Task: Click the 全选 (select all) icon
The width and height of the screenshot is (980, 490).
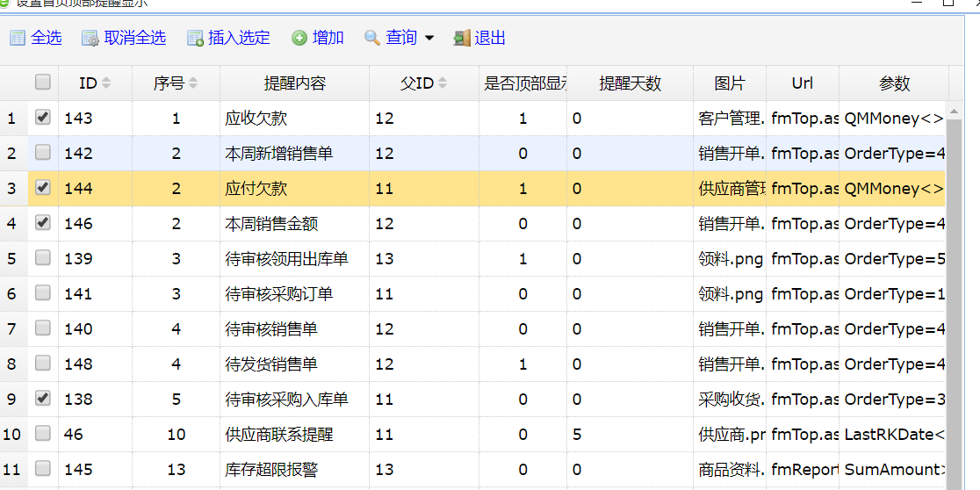Action: click(18, 38)
